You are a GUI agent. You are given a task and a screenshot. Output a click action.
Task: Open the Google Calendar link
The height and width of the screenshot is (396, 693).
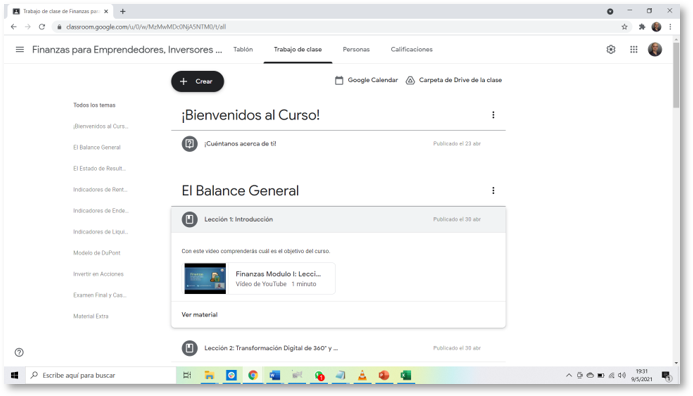pyautogui.click(x=373, y=80)
